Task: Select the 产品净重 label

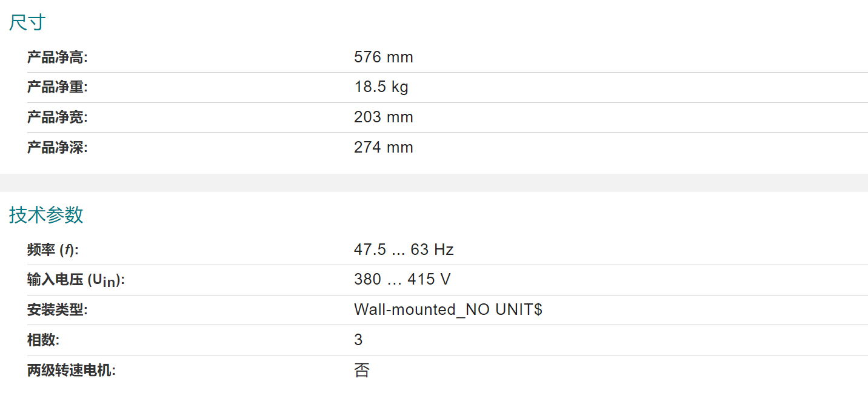Action: 58,87
